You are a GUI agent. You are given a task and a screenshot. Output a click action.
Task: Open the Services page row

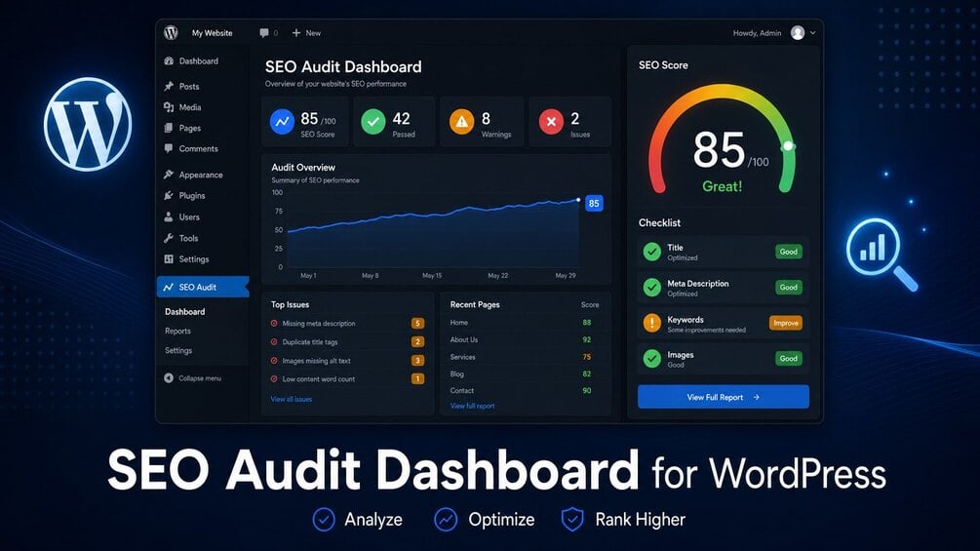click(x=524, y=357)
